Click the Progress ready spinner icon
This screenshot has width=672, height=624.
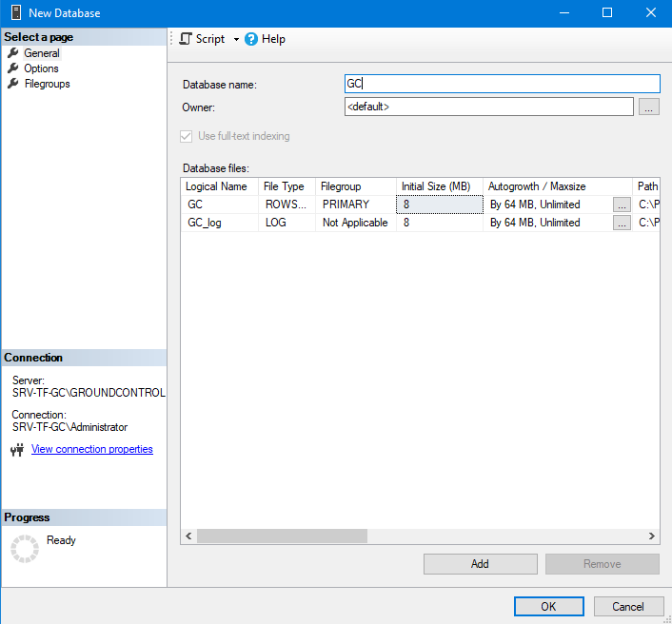click(x=24, y=548)
